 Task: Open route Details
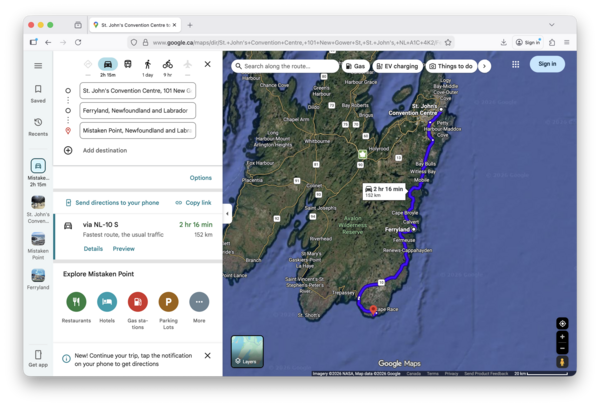point(93,249)
